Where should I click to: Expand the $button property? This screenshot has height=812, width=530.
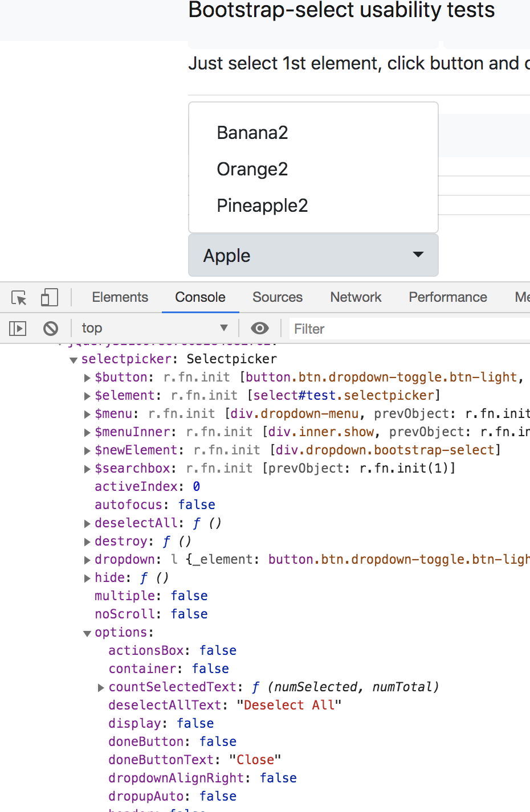(x=87, y=377)
